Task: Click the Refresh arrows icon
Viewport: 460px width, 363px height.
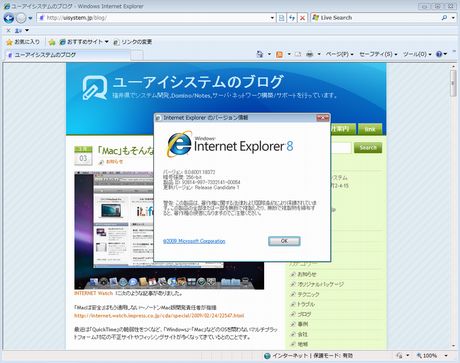Action: 292,18
